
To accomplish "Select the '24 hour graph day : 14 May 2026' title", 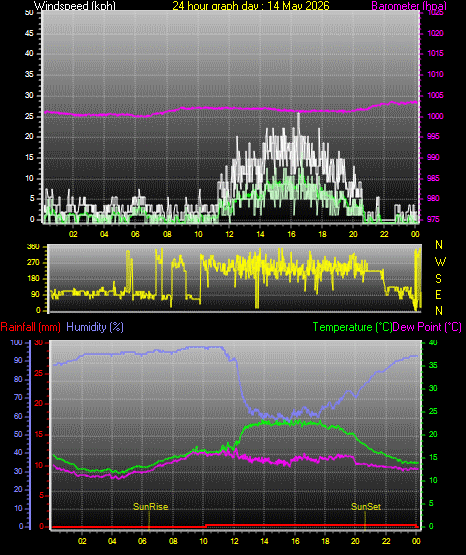I will coord(251,6).
